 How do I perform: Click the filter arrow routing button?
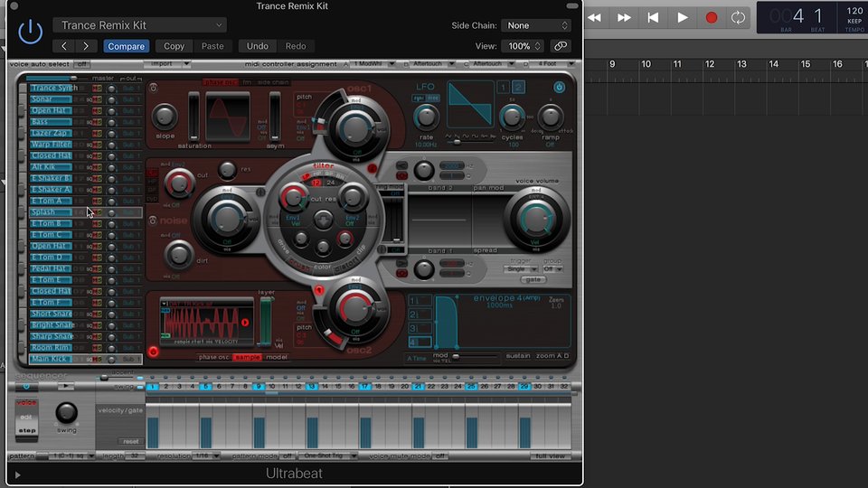[x=324, y=221]
